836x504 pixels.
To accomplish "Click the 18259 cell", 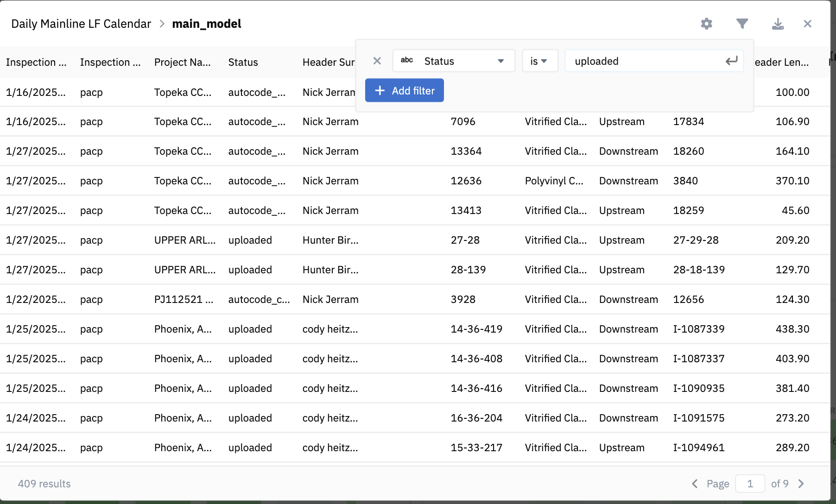I will tap(689, 210).
